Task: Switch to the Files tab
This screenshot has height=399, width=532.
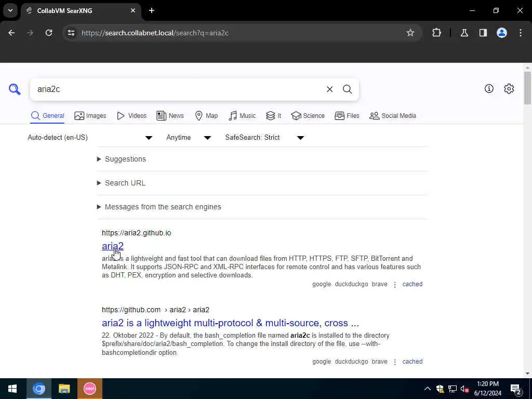Action: (x=347, y=116)
